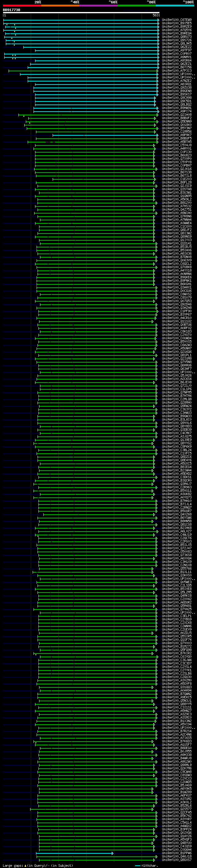
Task: Select hit label UniRef100_A7NZE2
Action: [177, 81]
